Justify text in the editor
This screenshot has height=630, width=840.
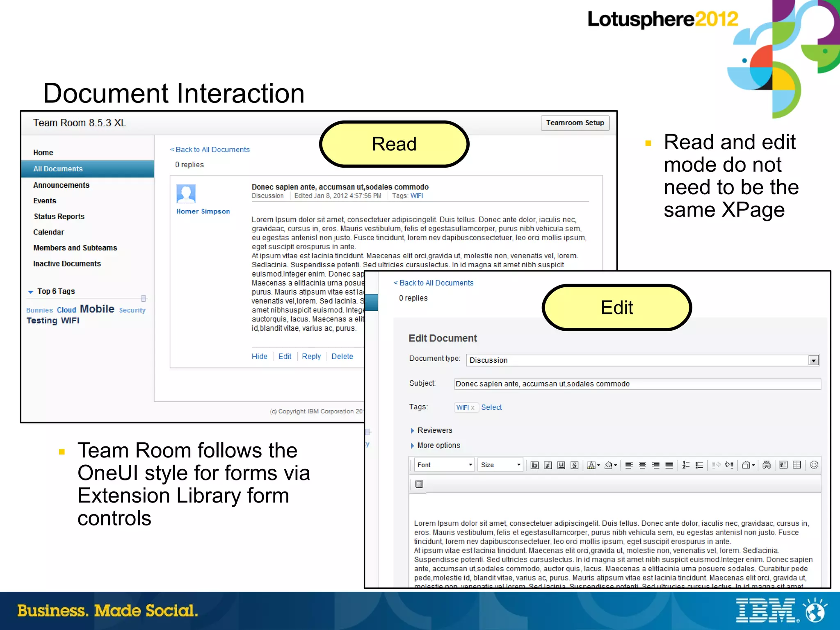coord(669,465)
